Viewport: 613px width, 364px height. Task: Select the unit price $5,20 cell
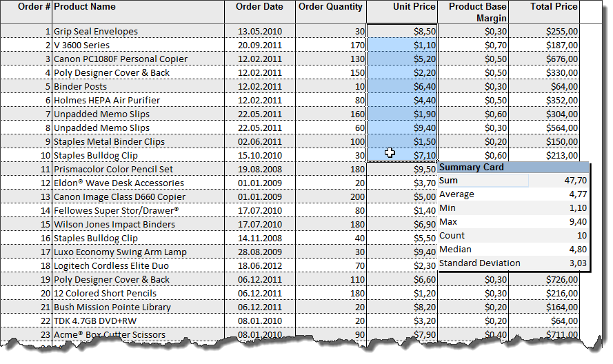coord(402,59)
